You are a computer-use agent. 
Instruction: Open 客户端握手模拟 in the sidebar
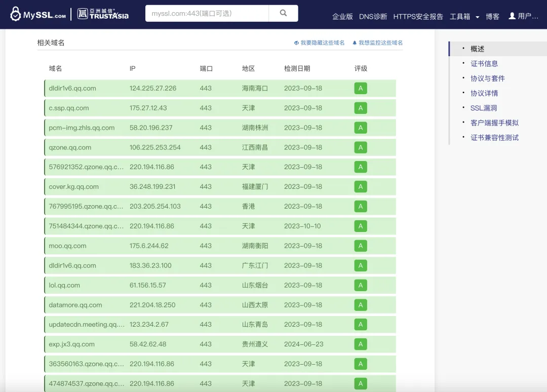click(494, 123)
